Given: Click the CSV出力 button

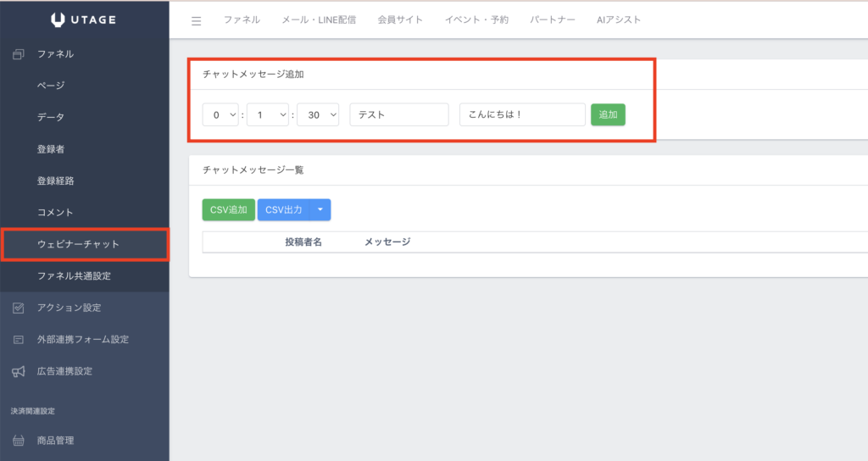Looking at the screenshot, I should point(284,210).
